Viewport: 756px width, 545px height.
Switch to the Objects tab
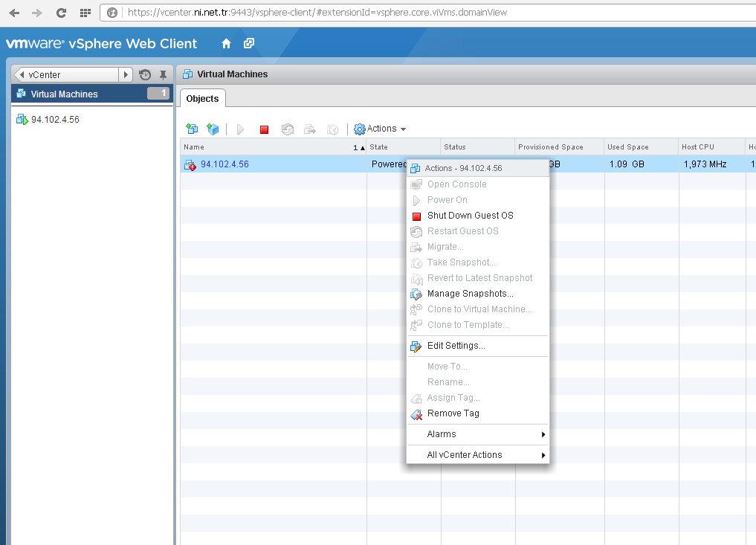[202, 98]
